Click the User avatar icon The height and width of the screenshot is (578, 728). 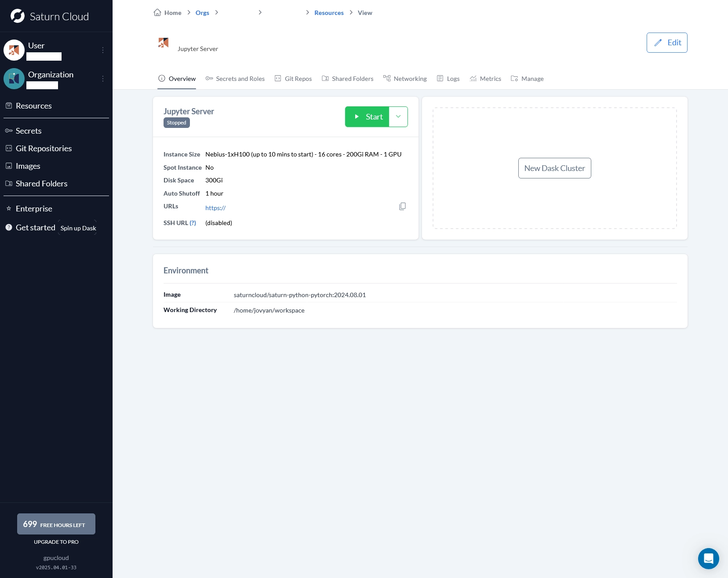(14, 50)
